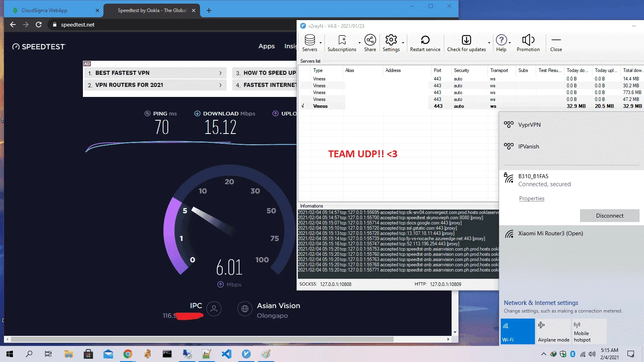The width and height of the screenshot is (644, 362).
Task: Click the Share icon in v2rayN
Action: pos(370,43)
